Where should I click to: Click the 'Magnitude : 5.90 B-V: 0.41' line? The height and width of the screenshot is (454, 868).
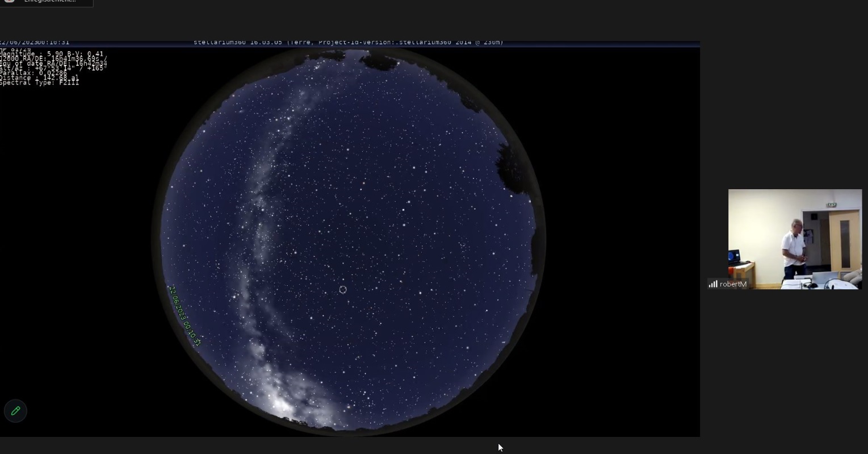click(52, 54)
